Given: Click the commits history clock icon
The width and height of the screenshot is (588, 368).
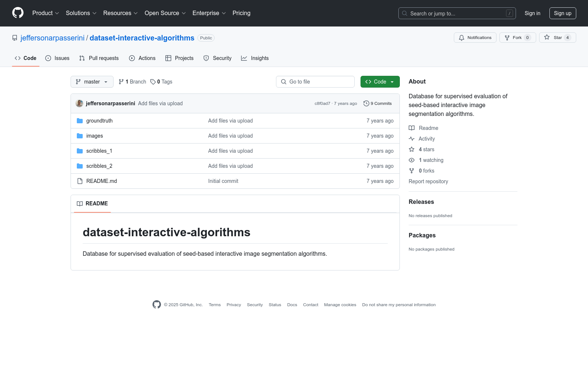Looking at the screenshot, I should (366, 103).
